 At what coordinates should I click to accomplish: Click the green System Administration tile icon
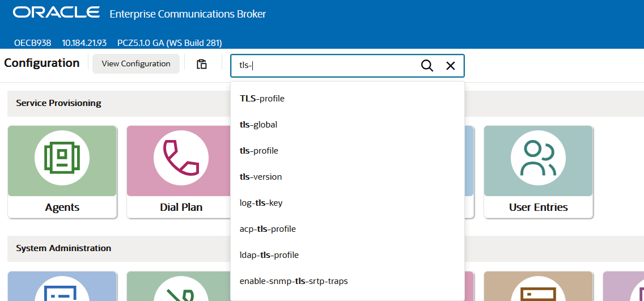point(181,289)
